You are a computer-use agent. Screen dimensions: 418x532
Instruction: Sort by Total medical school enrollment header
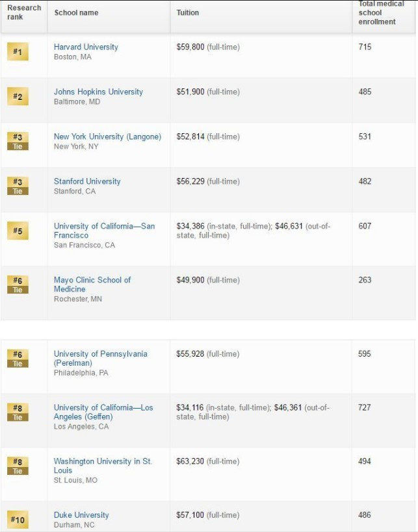click(381, 12)
